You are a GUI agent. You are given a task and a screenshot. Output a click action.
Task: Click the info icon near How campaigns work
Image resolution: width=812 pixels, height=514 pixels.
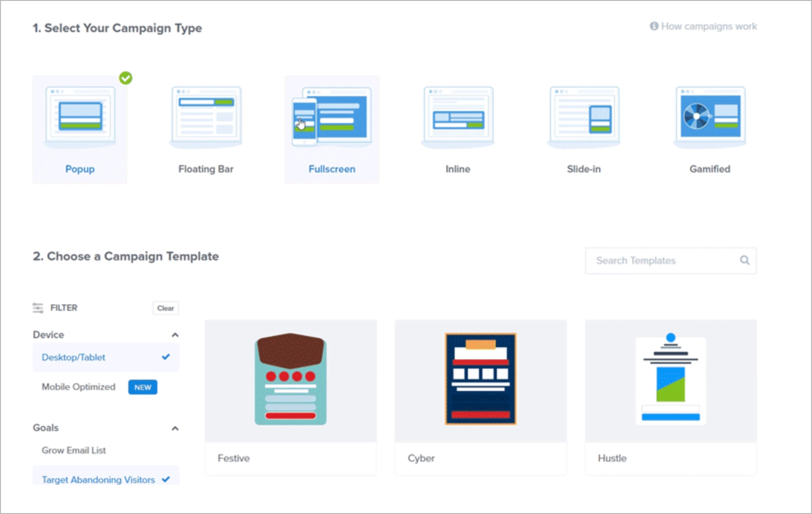(x=653, y=26)
